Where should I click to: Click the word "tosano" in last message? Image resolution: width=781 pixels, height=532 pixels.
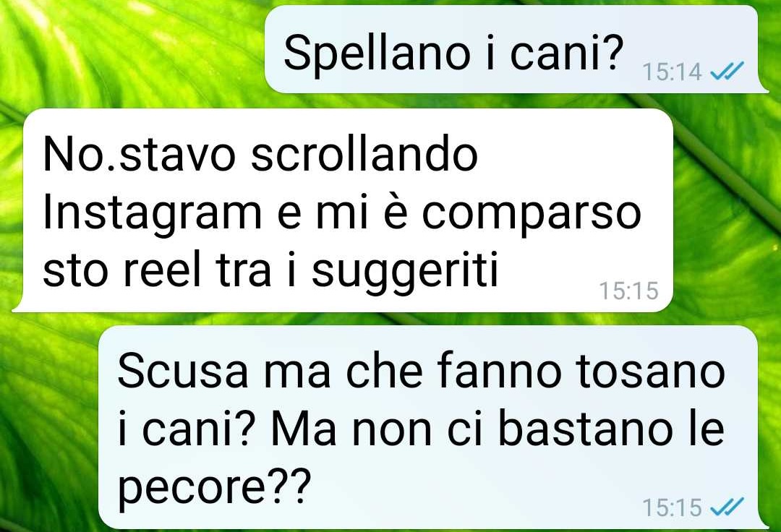click(649, 372)
